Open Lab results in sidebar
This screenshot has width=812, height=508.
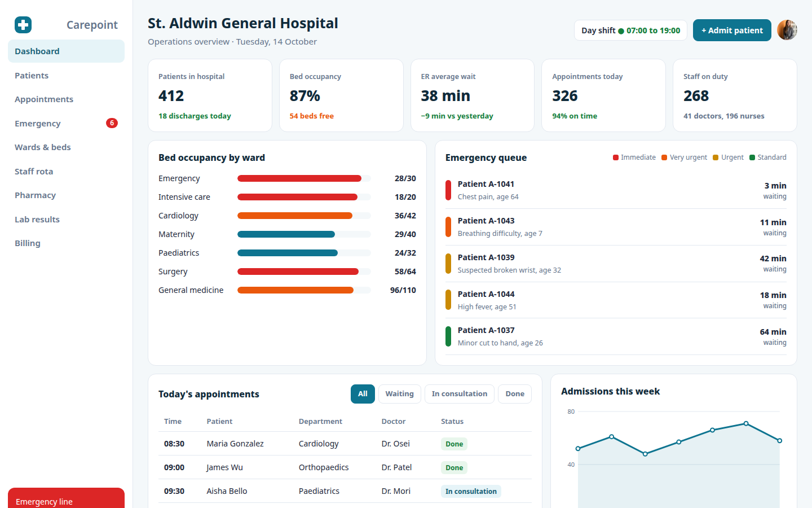66,220
